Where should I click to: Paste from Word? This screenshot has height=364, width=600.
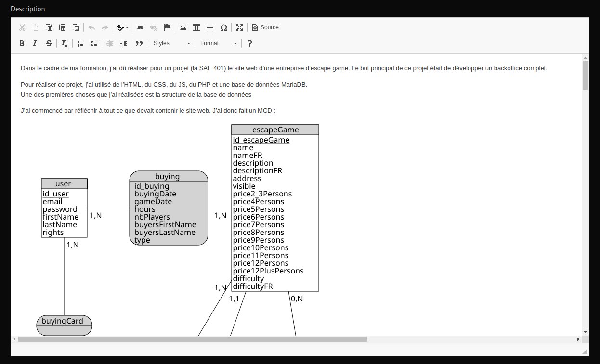tap(76, 27)
